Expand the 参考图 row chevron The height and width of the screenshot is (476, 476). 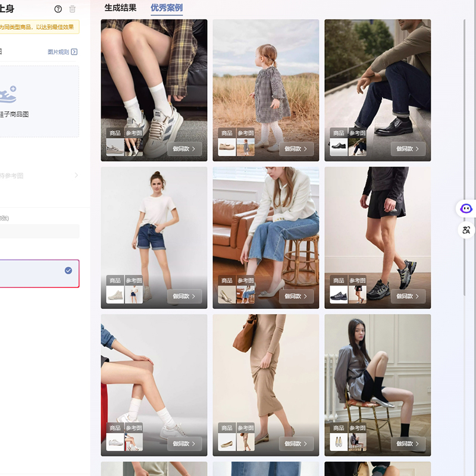76,175
